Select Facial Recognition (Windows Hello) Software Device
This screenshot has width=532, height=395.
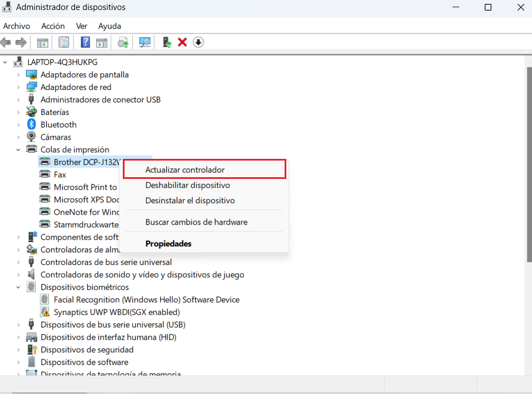pos(147,300)
